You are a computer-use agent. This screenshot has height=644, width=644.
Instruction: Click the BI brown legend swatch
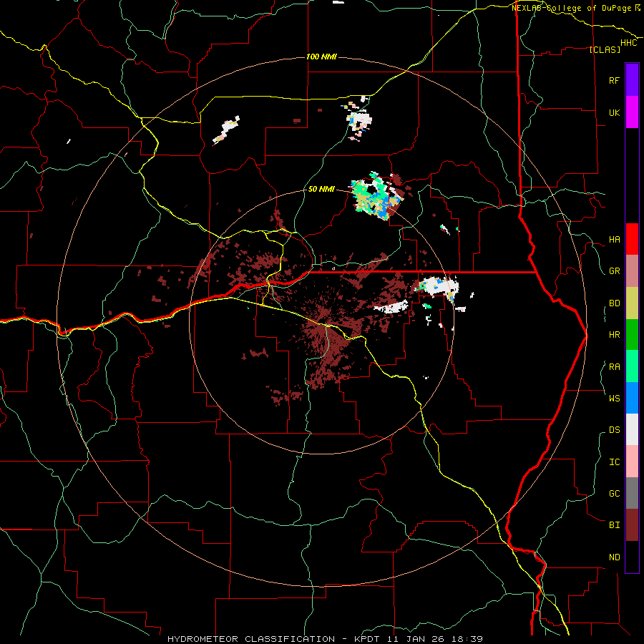[x=632, y=525]
